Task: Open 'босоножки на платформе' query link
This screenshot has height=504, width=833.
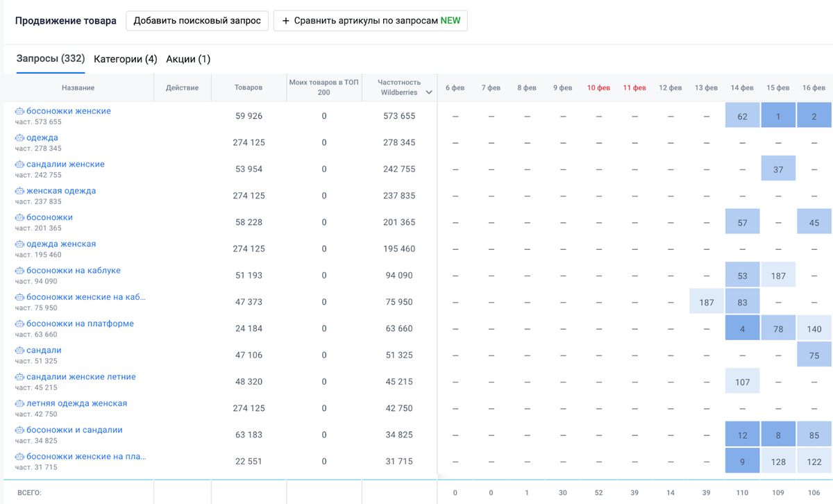Action: pos(80,324)
